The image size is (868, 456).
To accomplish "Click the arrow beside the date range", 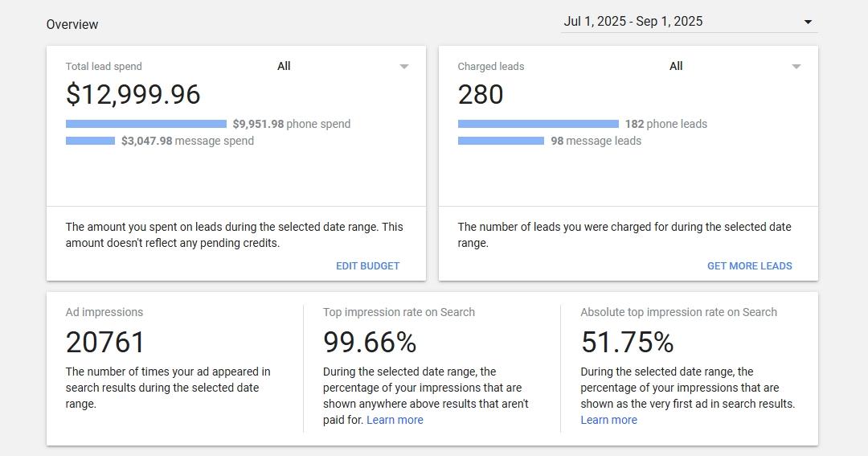I will pyautogui.click(x=808, y=22).
